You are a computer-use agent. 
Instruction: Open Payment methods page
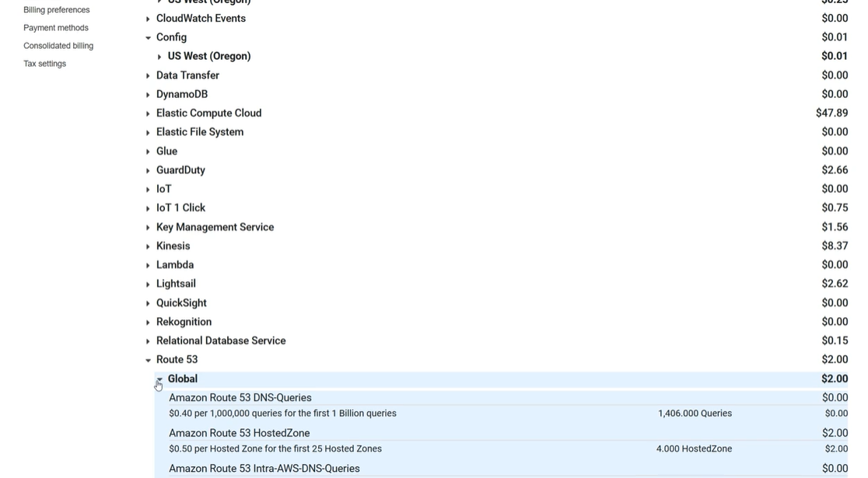(x=56, y=28)
